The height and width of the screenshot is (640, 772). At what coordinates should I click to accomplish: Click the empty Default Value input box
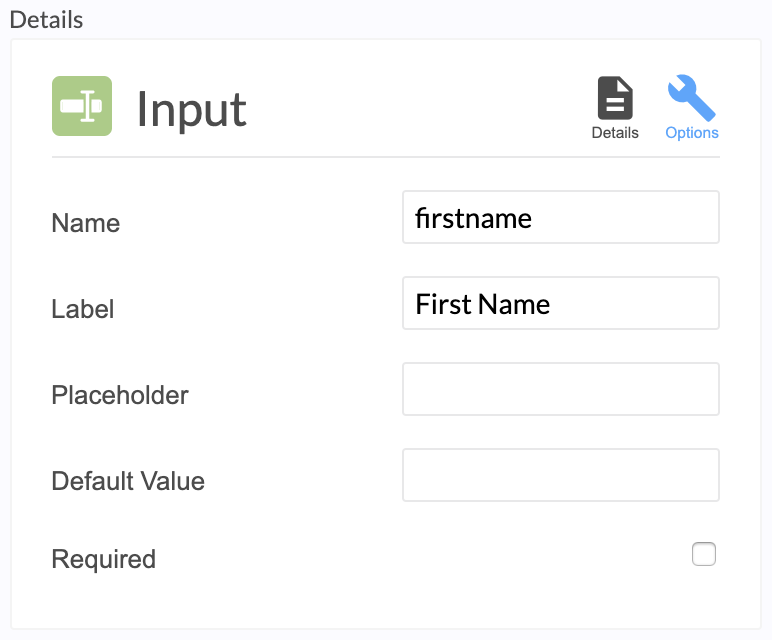pyautogui.click(x=561, y=475)
